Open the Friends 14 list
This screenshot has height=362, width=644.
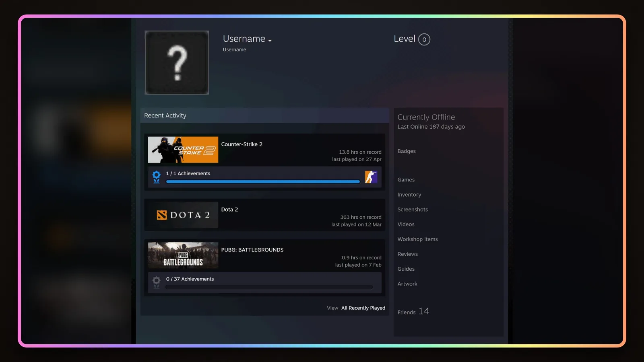pos(413,311)
